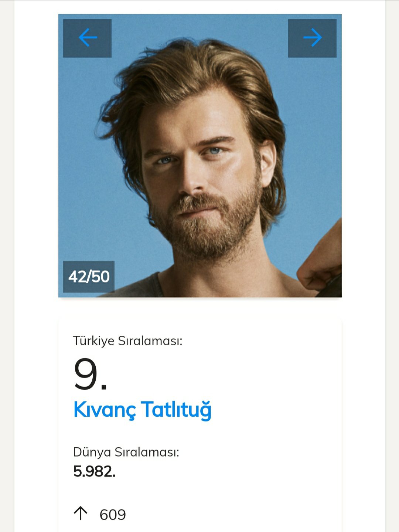399x532 pixels.
Task: Click the Türkiye Sıralaması label
Action: 127,340
